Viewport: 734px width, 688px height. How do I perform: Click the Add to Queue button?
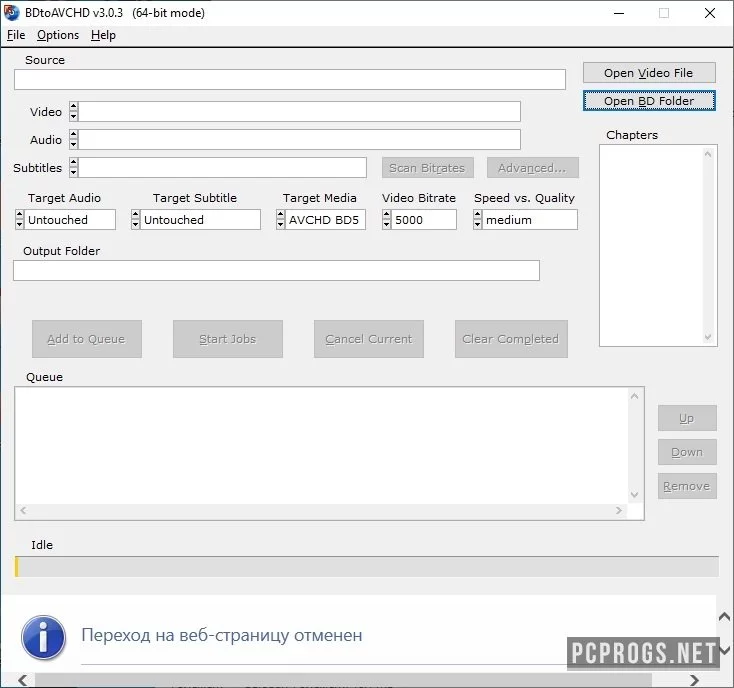(x=87, y=339)
